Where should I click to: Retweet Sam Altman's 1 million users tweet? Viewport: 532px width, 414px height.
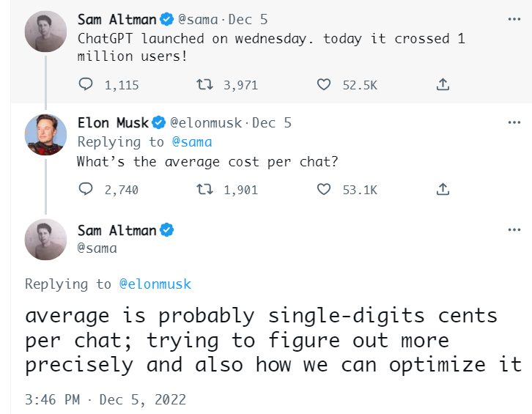pos(205,85)
